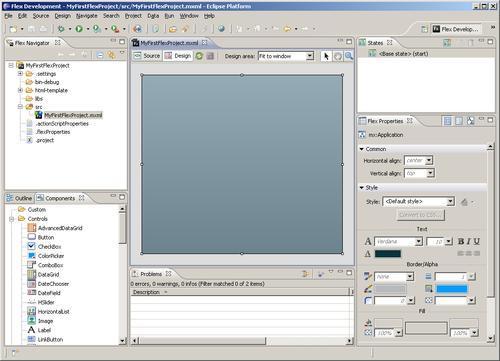Click the Flex Development perspective button
500x361 pixels.
pos(457,29)
